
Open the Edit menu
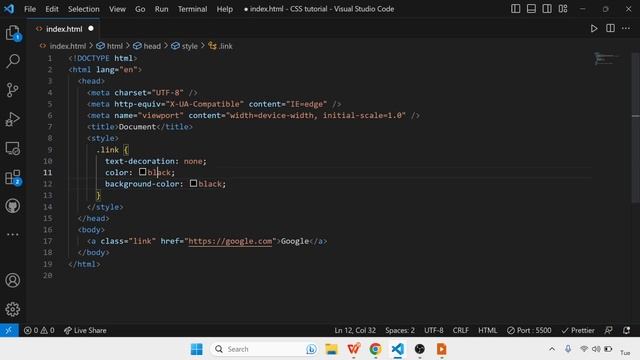[x=52, y=9]
